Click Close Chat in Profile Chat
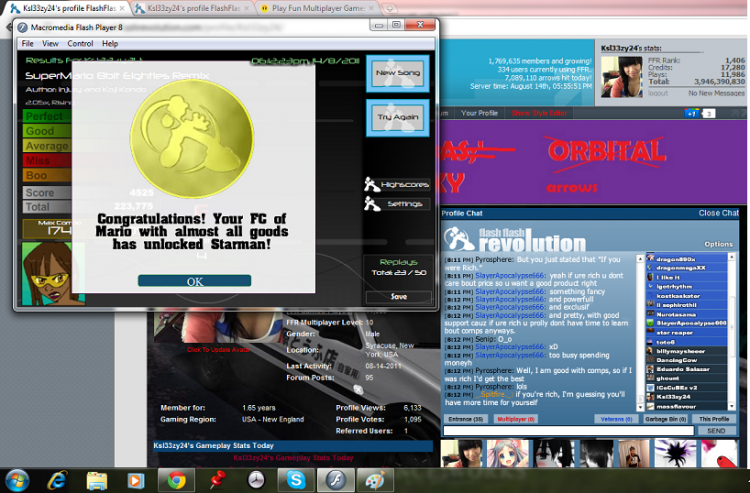Screen dimensions: 750x493 718,213
